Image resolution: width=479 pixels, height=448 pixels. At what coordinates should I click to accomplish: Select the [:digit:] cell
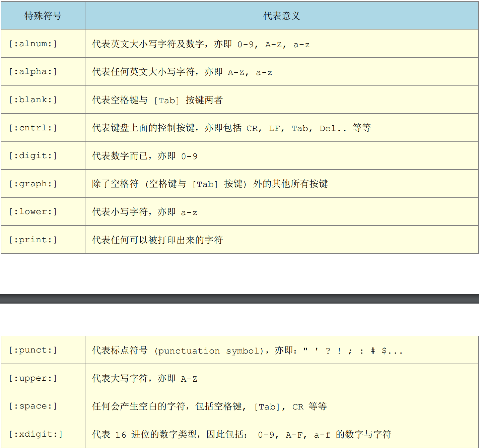tap(43, 155)
